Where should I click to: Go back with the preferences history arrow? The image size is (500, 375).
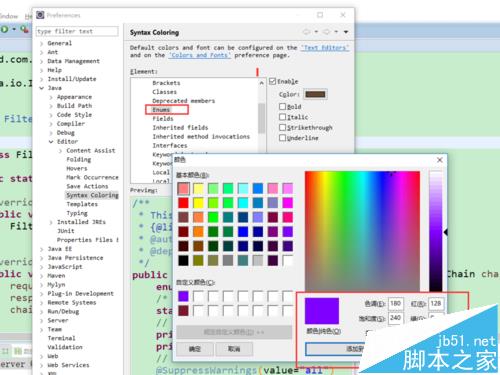pyautogui.click(x=306, y=32)
